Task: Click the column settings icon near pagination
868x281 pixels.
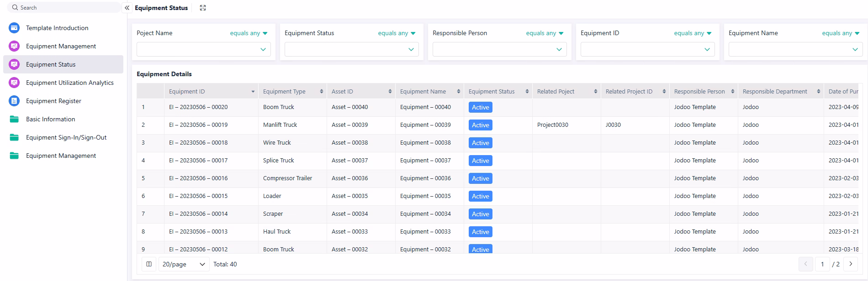Action: click(x=149, y=264)
